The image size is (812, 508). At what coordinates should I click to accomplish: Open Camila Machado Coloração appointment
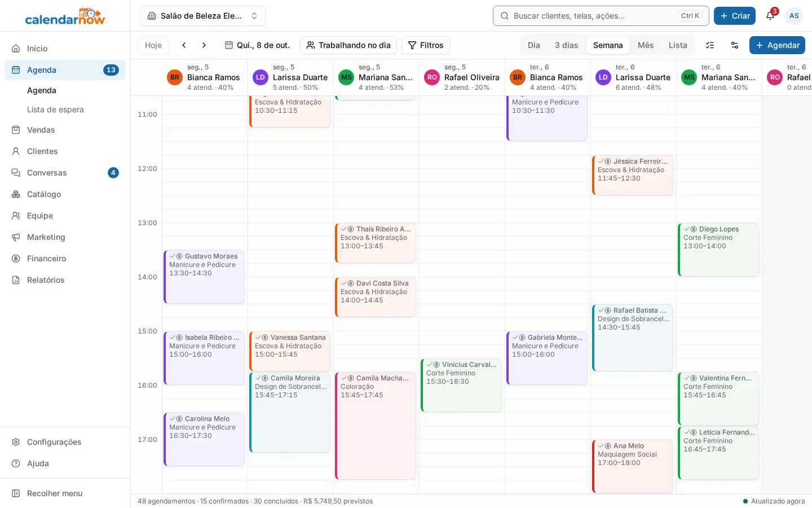point(376,426)
